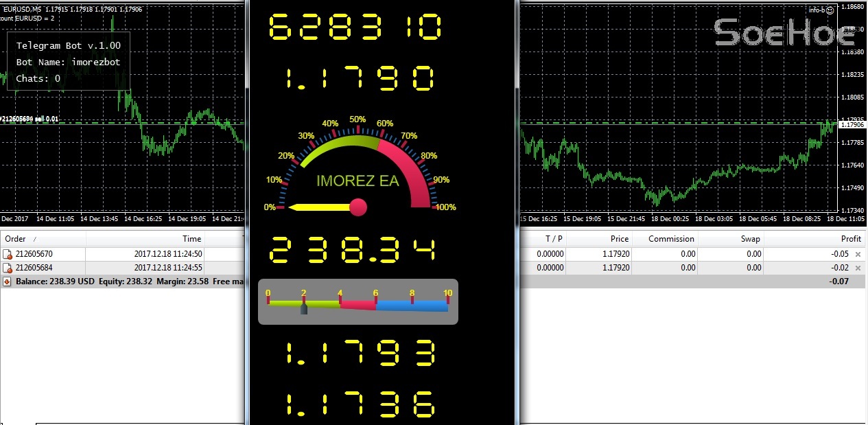
Task: Select the Commission column header
Action: 672,239
